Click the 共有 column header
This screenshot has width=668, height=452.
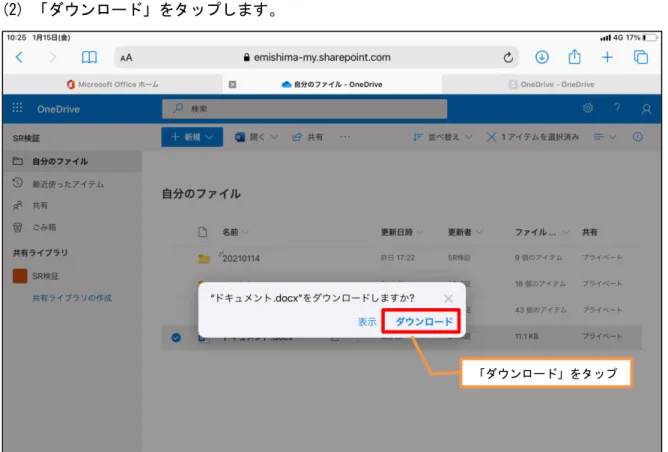click(590, 232)
